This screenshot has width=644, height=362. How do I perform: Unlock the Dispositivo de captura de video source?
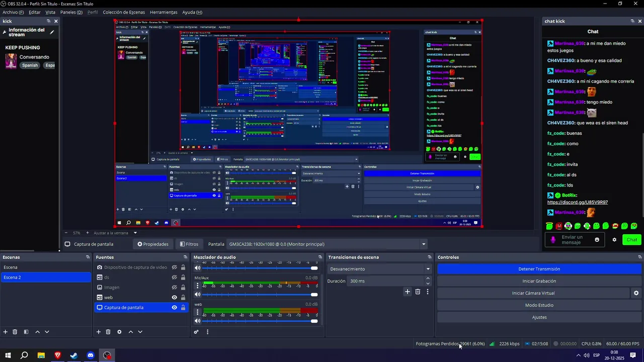[183, 267]
